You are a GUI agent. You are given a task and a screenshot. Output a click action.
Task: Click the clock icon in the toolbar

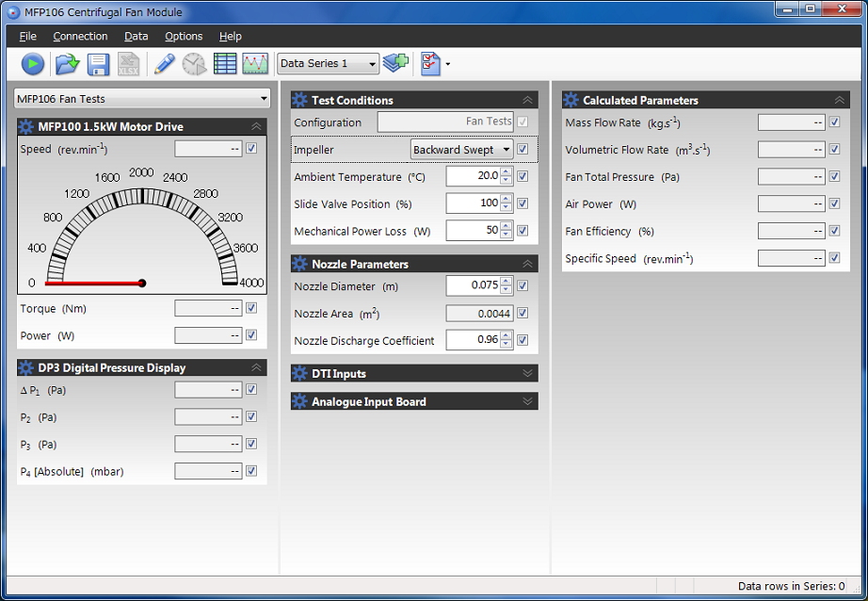pos(194,64)
